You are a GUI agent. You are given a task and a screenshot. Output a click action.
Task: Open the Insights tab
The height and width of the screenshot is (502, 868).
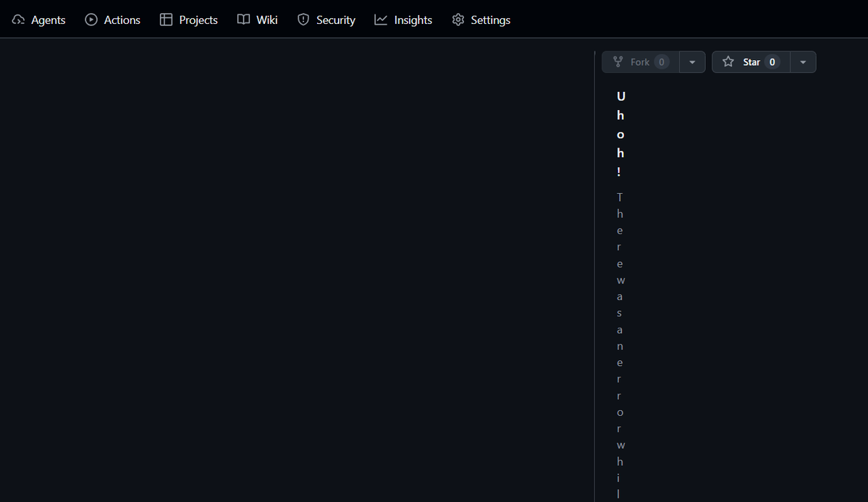pyautogui.click(x=413, y=20)
